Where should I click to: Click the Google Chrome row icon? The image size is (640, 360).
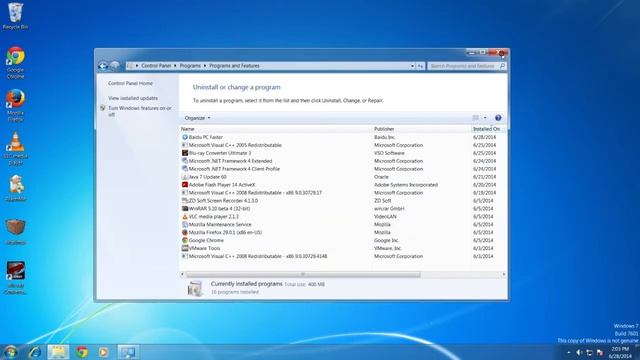click(184, 240)
